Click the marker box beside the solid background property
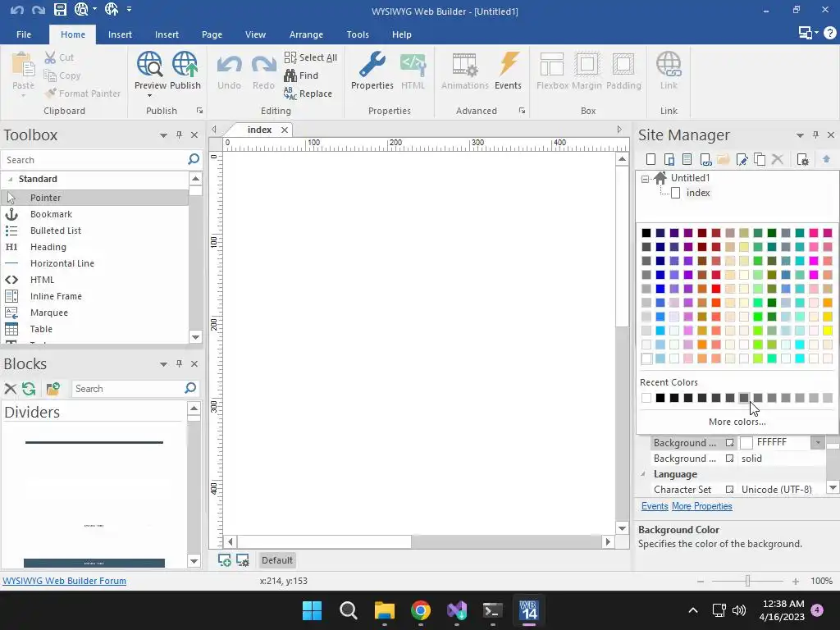This screenshot has height=630, width=840. tap(729, 459)
